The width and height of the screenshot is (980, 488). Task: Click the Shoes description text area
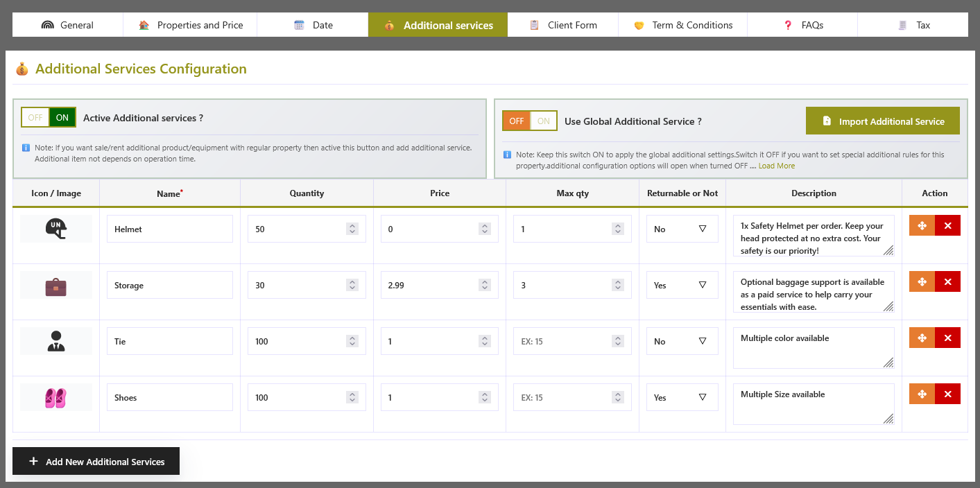pyautogui.click(x=814, y=404)
